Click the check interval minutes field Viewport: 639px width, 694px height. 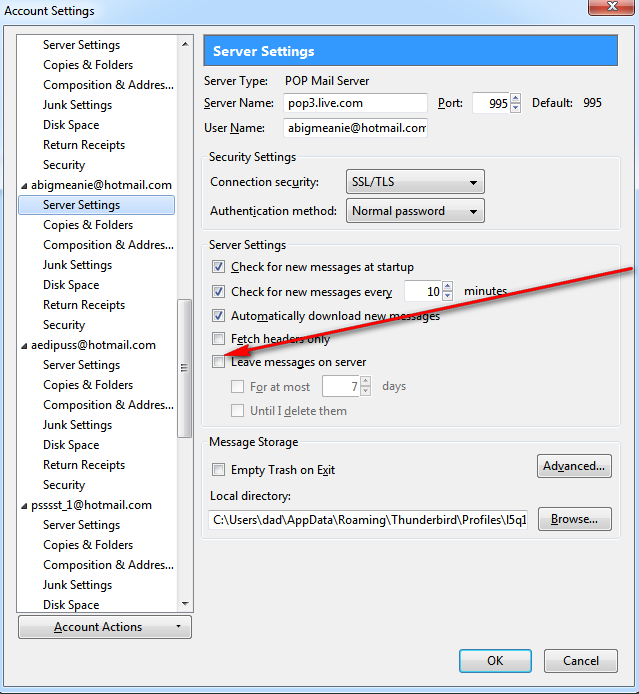(x=423, y=291)
